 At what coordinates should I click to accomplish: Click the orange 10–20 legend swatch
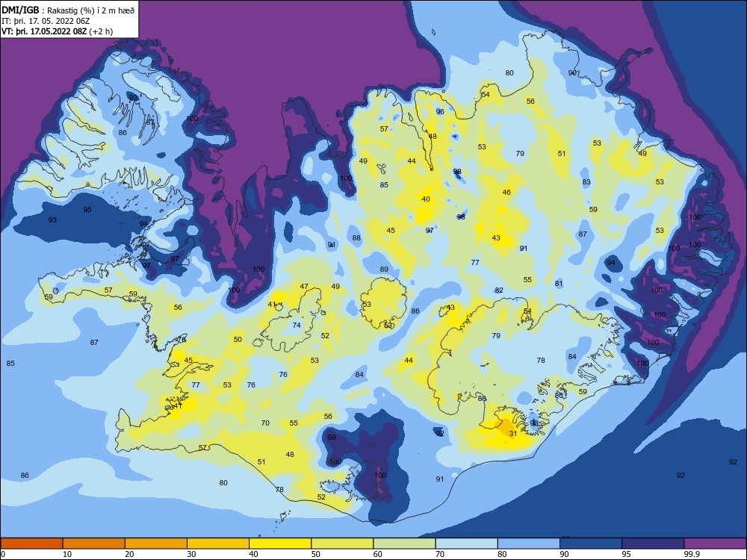tap(94, 544)
